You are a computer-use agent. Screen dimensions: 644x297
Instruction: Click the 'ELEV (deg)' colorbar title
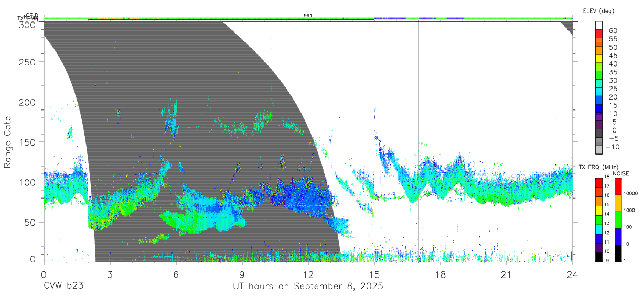tap(598, 10)
